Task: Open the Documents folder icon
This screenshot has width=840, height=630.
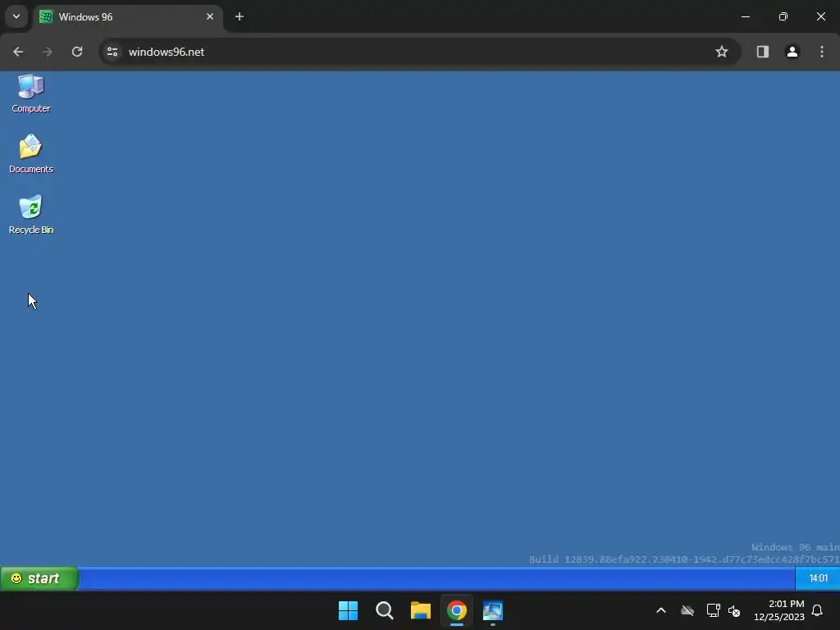Action: pos(31,153)
